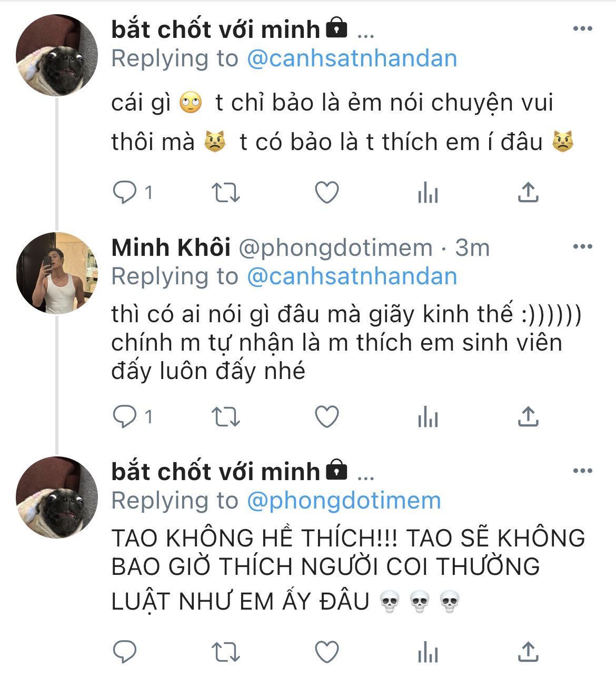Reply to the first tweet about chuyện vui
Image resolution: width=616 pixels, height=677 pixels.
point(125,193)
